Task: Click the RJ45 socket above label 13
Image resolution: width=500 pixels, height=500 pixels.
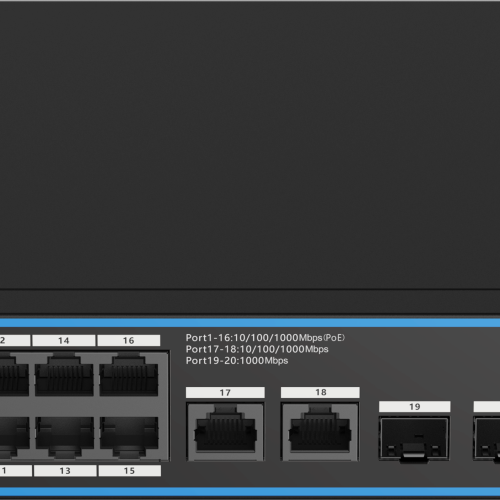Action: point(65,437)
